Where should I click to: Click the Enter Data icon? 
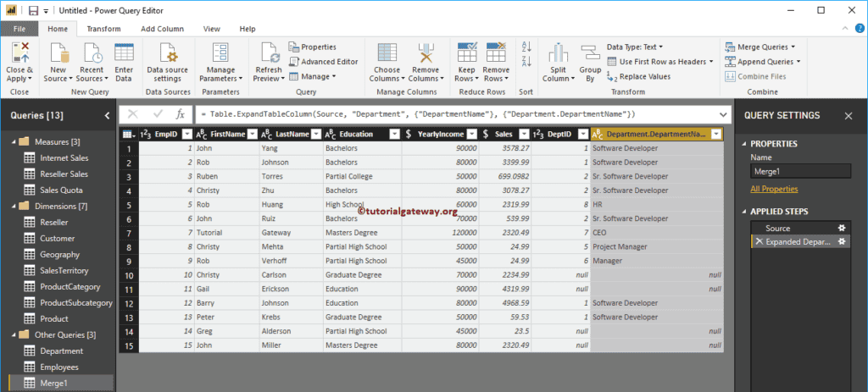(124, 53)
